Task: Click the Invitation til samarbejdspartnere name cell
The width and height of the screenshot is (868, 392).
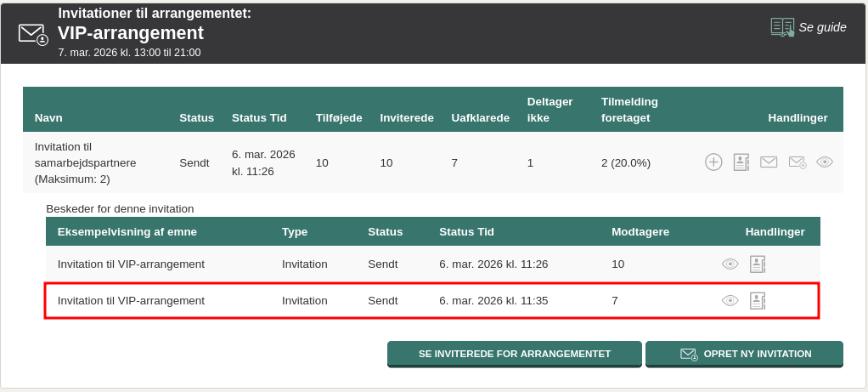Action: pos(86,162)
